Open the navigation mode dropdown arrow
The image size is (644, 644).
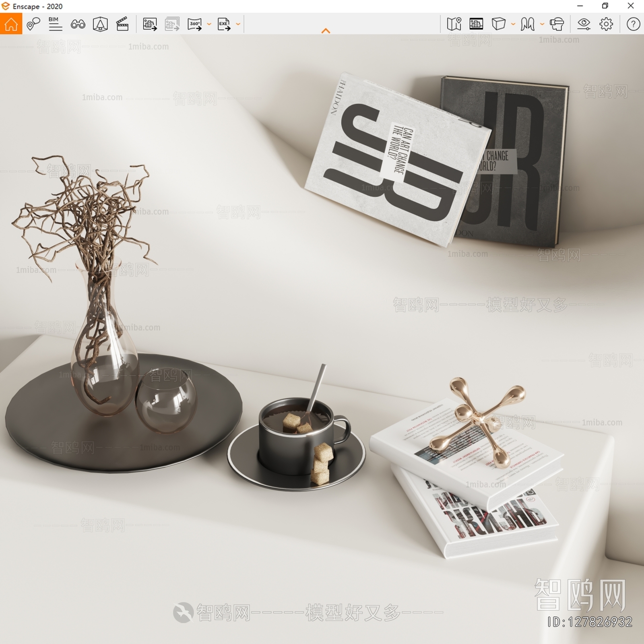(x=542, y=24)
